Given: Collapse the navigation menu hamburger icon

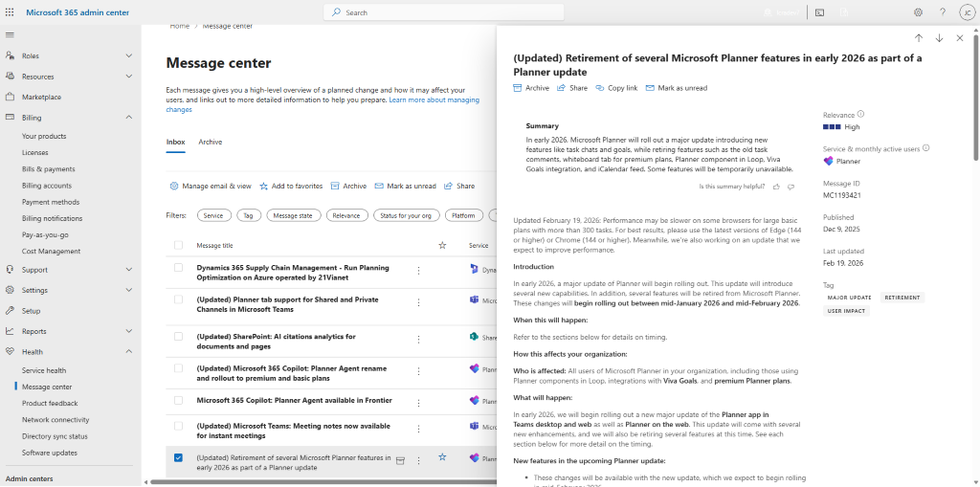Looking at the screenshot, I should pos(10,35).
